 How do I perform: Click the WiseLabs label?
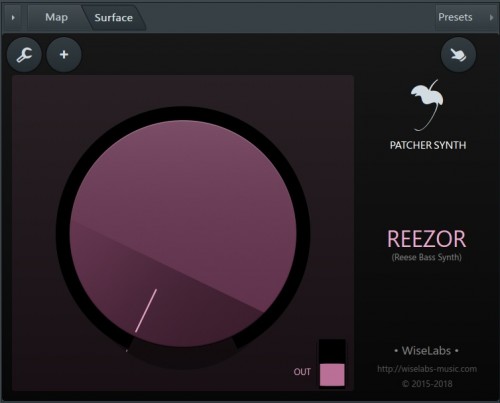click(426, 351)
